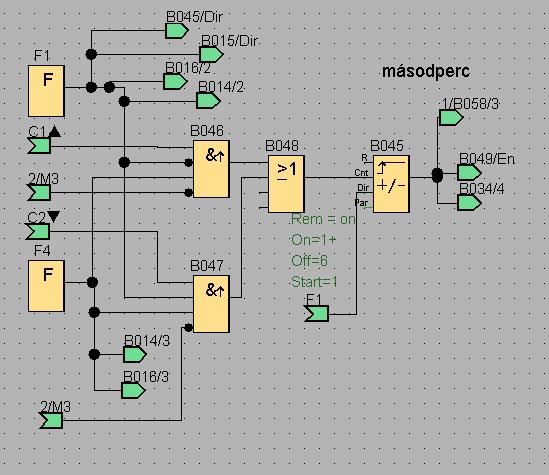Click the junction node at B045 output
This screenshot has height=475, width=549.
(437, 175)
